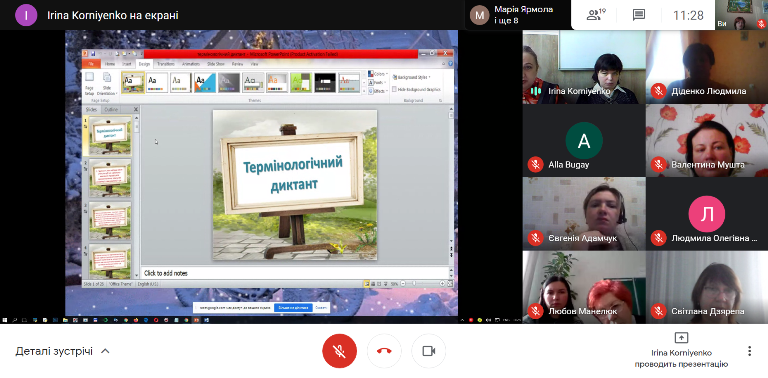This screenshot has width=768, height=378.
Task: Open the Slide Show ribbon tab
Action: pos(216,64)
